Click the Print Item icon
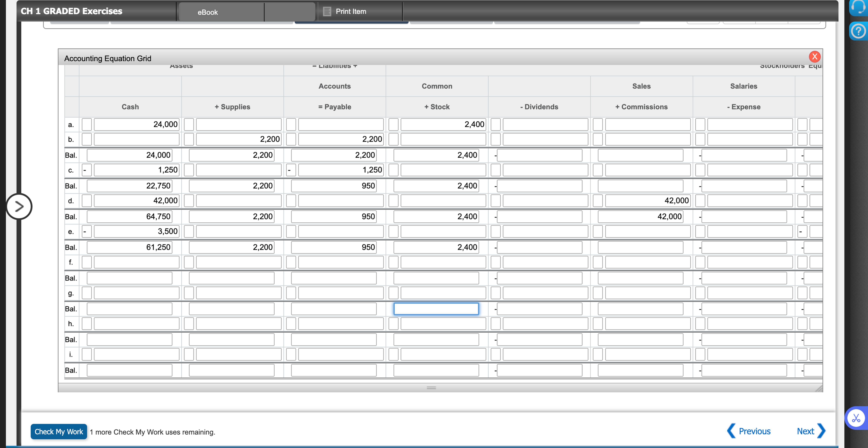868x448 pixels. [x=327, y=12]
